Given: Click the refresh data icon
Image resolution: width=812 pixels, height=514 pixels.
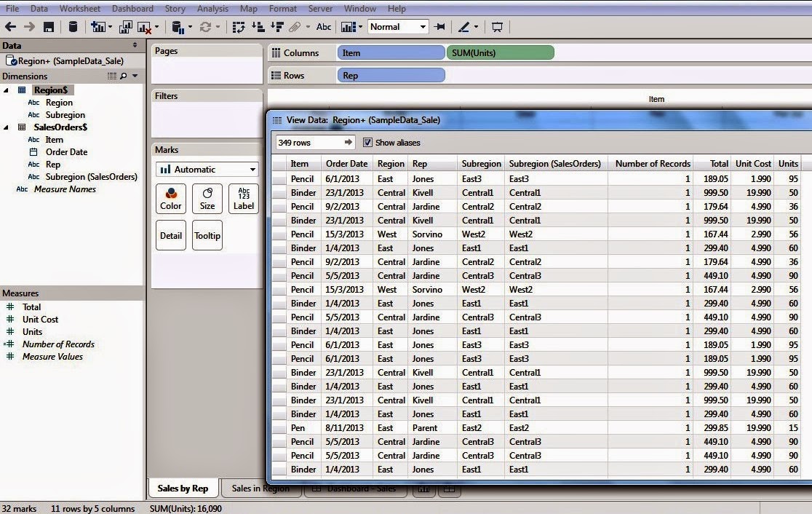Looking at the screenshot, I should (x=206, y=27).
